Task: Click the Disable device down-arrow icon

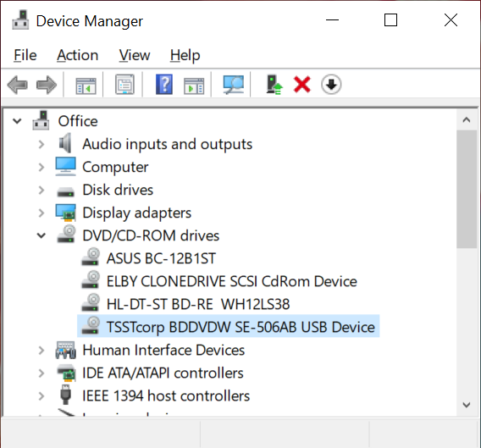Action: [x=331, y=85]
